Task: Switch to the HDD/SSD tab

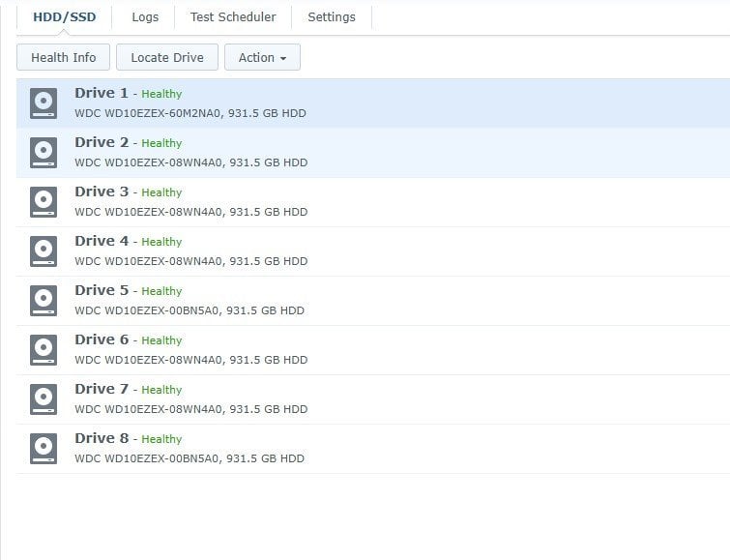Action: pos(64,17)
